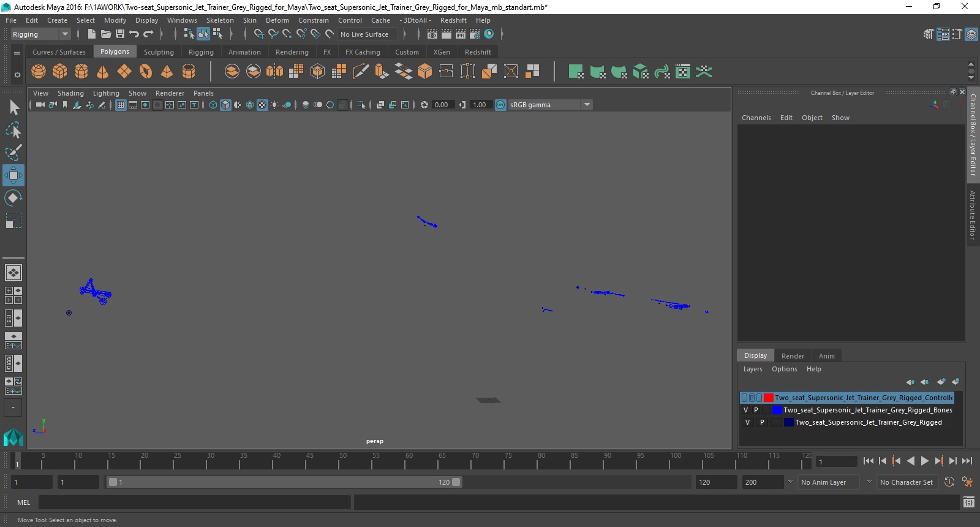Click the playback end time field 120

tap(716, 482)
